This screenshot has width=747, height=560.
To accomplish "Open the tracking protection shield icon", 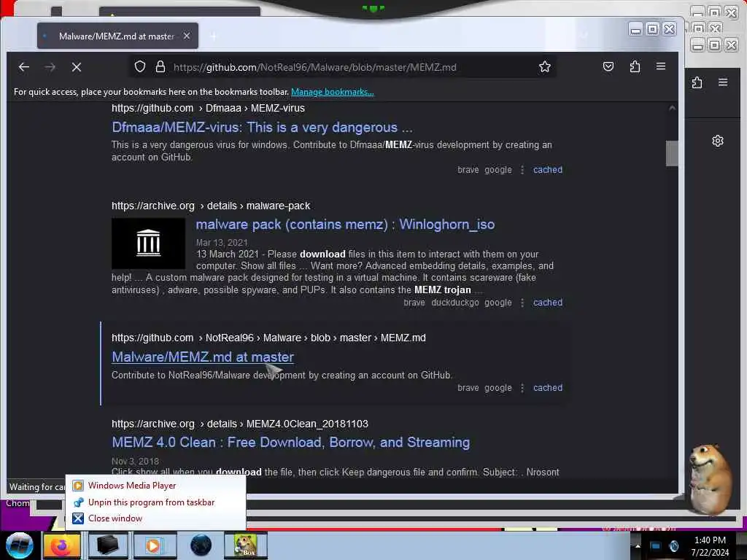I will click(139, 66).
